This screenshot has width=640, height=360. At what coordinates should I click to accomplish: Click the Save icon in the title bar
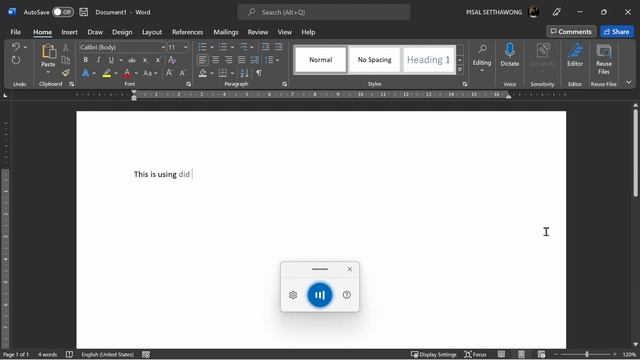(x=84, y=12)
